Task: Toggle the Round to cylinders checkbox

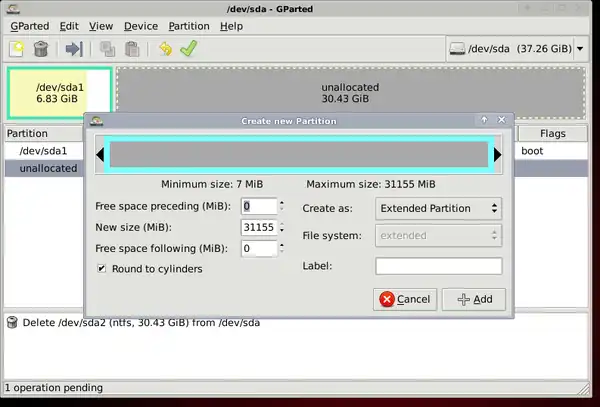Action: point(102,268)
